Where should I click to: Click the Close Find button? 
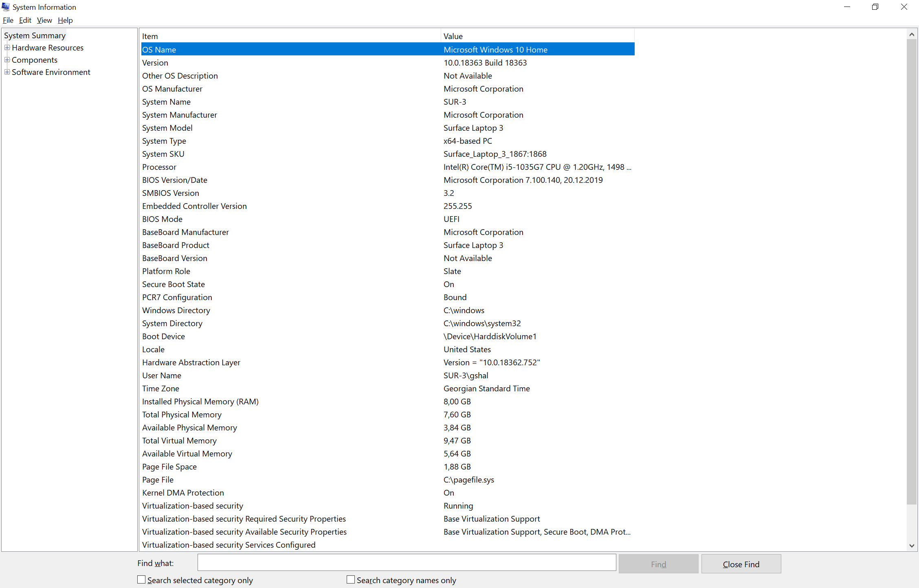741,564
